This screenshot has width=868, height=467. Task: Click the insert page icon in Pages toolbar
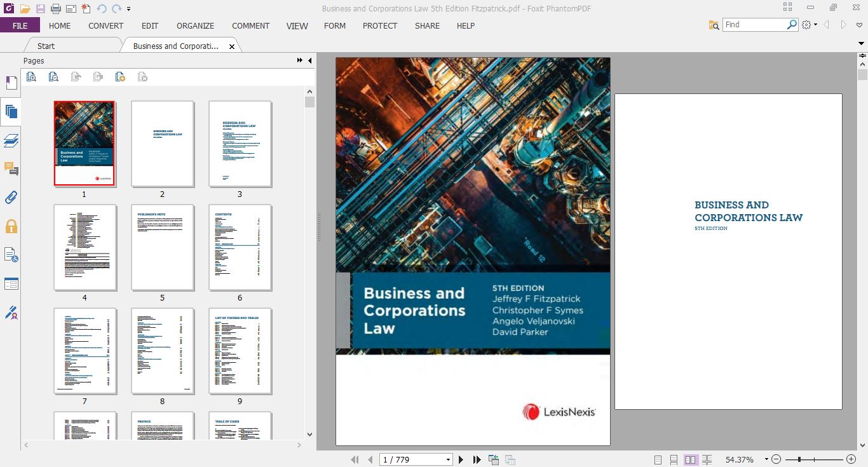120,77
